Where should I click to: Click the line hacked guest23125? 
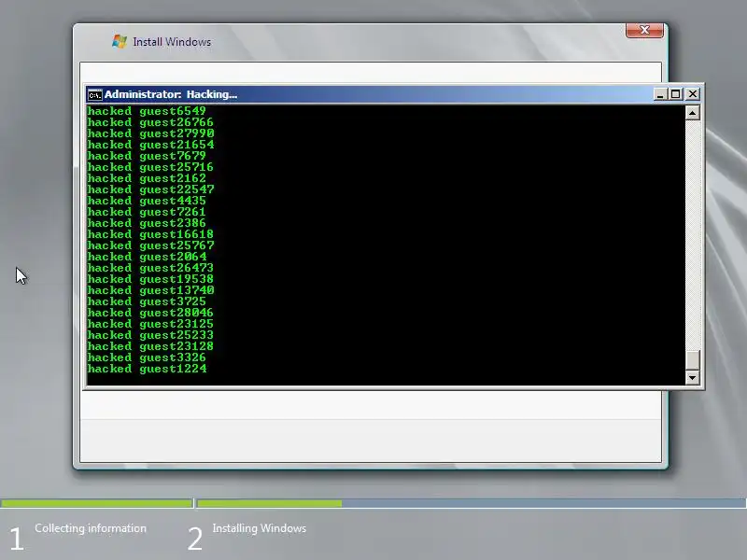coord(150,324)
